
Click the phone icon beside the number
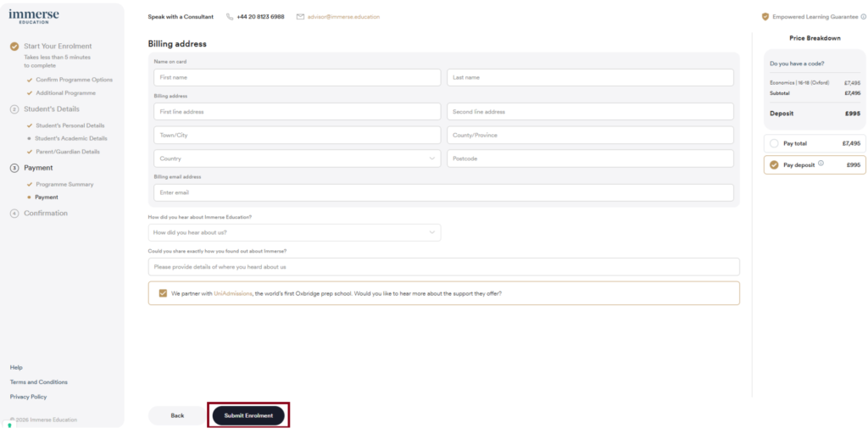(x=230, y=17)
